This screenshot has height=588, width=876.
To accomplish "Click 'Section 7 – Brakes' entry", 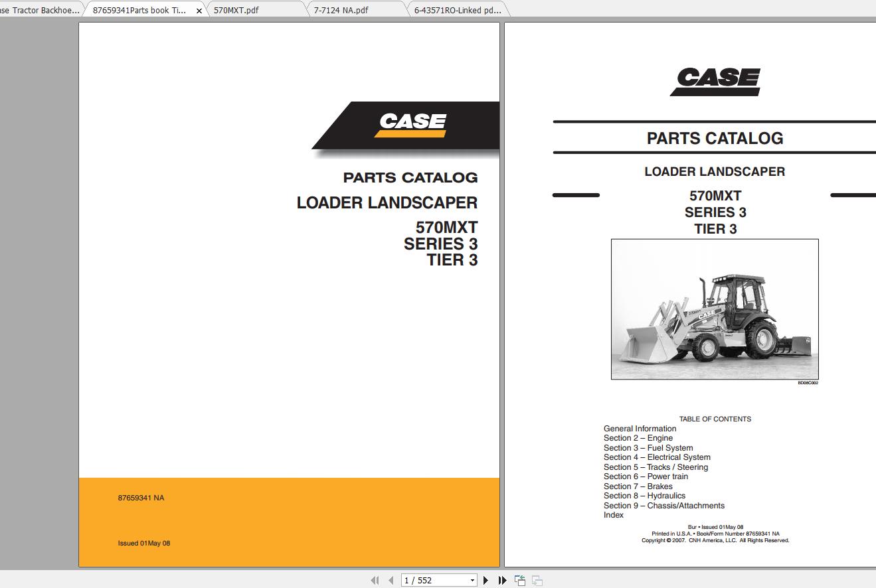I will click(x=638, y=486).
